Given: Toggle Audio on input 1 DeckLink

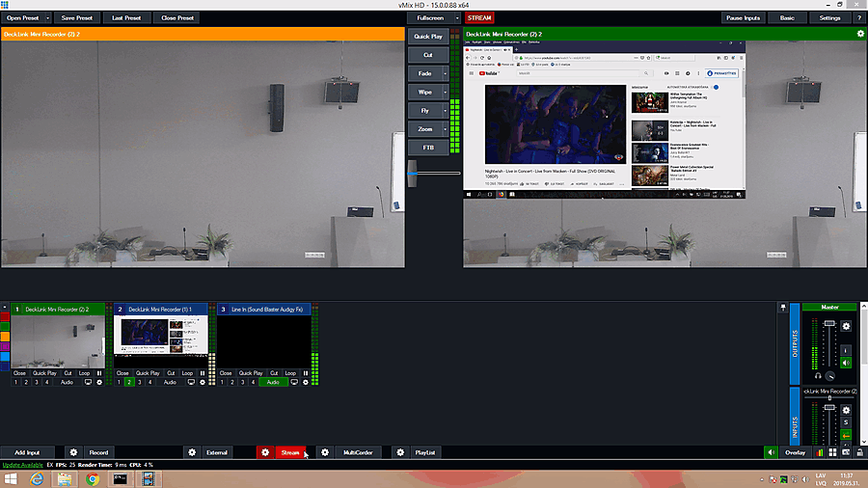Looking at the screenshot, I should coord(67,382).
